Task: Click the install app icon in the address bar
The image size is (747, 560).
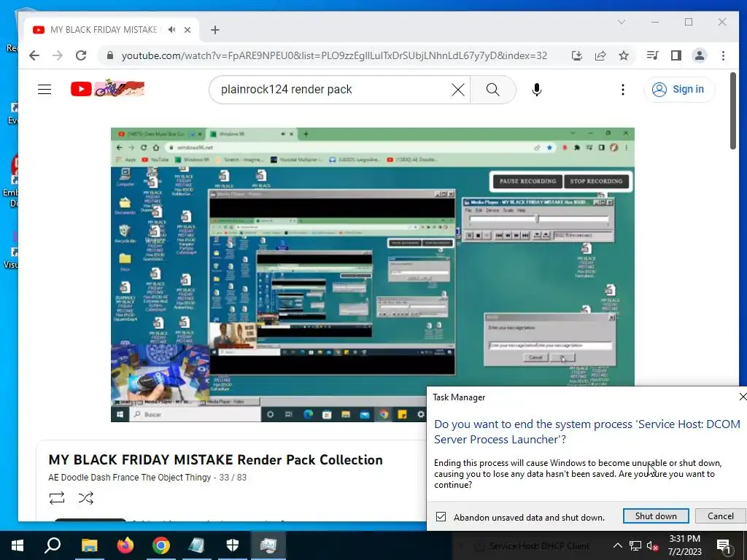Action: tap(576, 55)
